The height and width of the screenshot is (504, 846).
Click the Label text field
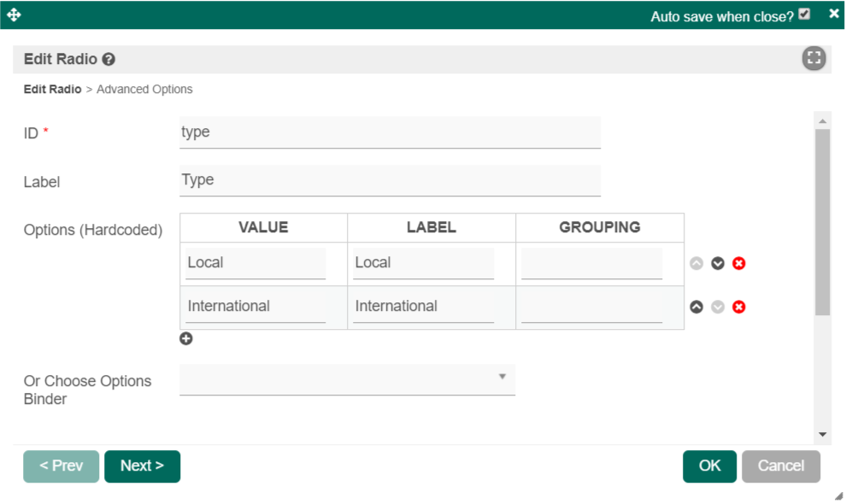point(390,180)
